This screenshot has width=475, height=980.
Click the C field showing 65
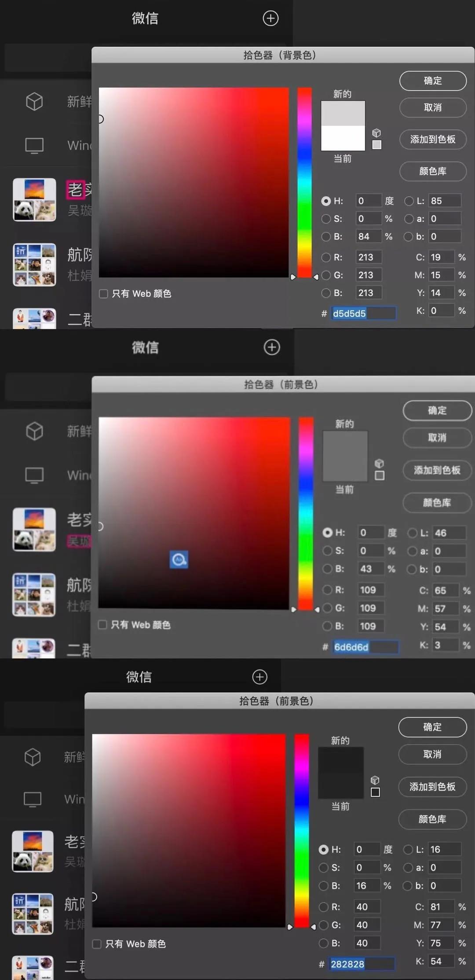tap(446, 590)
